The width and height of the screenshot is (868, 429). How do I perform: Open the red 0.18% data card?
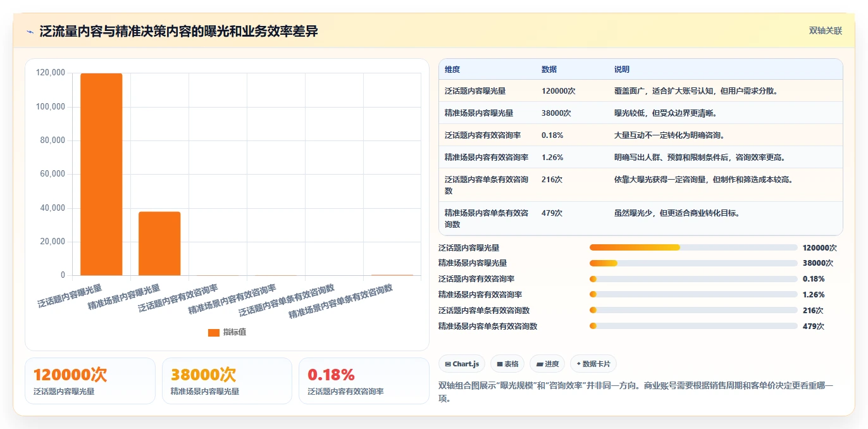point(364,381)
